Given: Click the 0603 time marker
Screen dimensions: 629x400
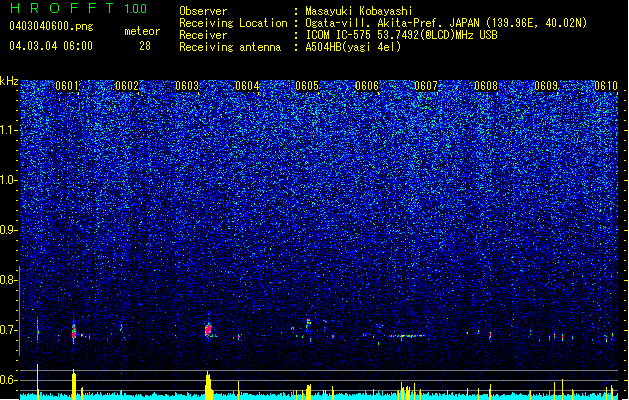Looking at the screenshot, I should tap(187, 86).
